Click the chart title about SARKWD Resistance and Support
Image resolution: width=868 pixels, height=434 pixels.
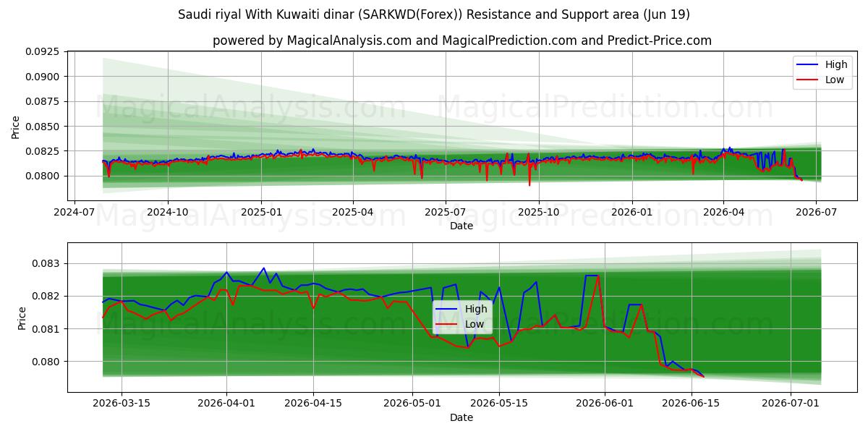[433, 14]
